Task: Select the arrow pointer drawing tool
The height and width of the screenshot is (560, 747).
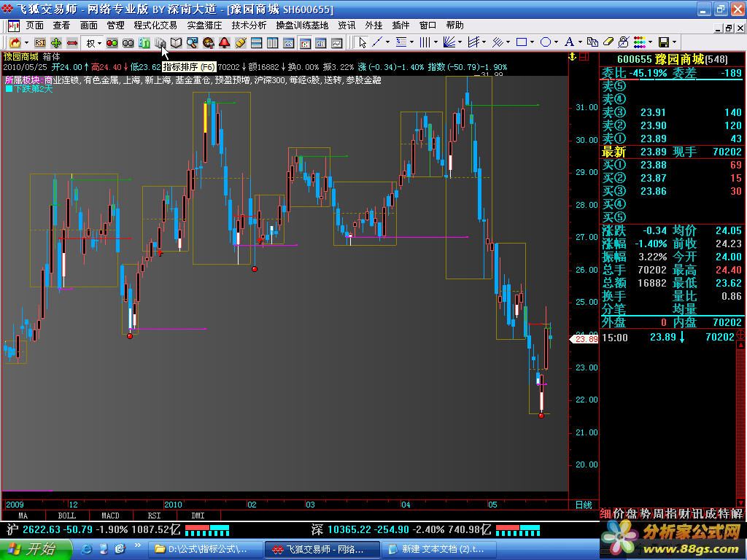Action: pos(363,42)
